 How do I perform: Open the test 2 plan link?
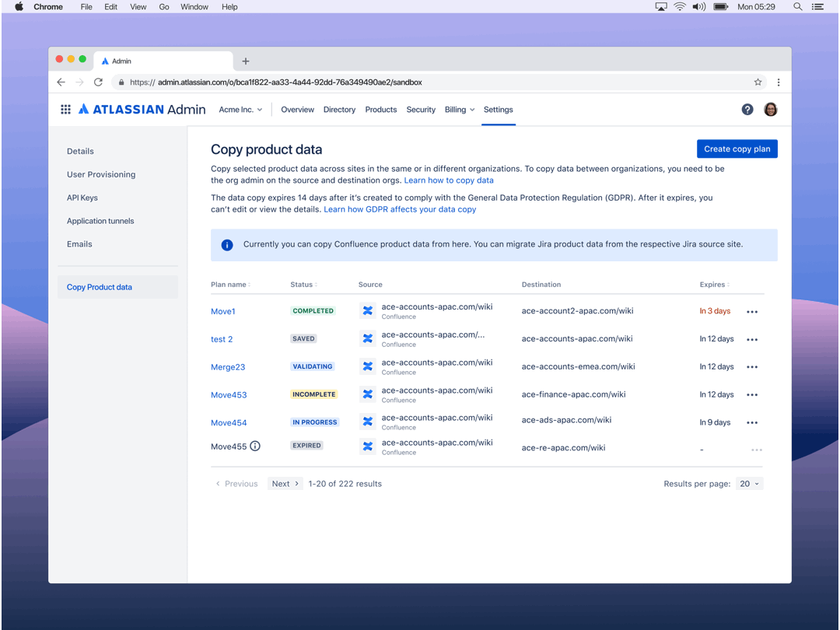pos(222,339)
